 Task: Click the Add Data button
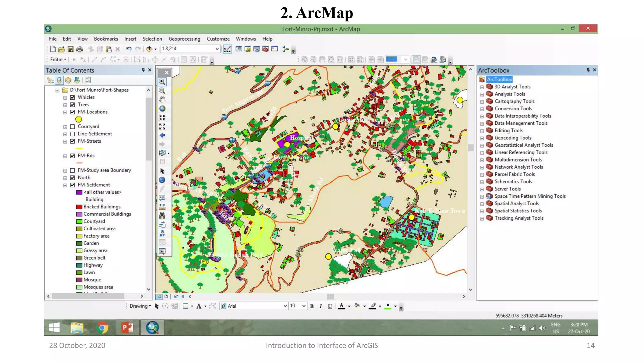(x=149, y=49)
